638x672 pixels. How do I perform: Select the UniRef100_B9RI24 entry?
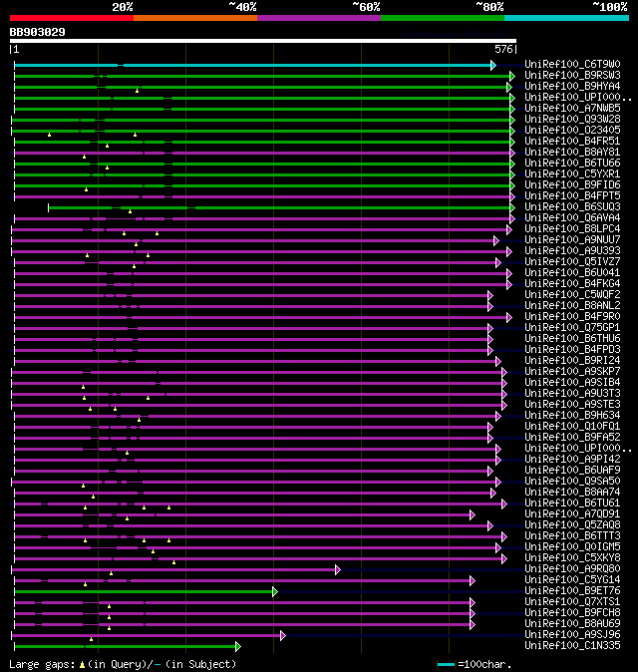pos(572,361)
